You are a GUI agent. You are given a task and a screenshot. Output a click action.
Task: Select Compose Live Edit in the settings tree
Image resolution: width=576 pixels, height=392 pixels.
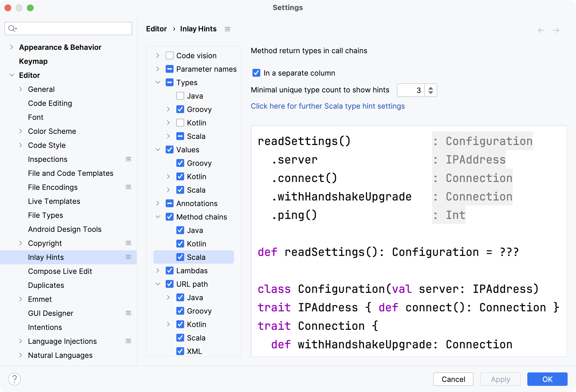[60, 271]
